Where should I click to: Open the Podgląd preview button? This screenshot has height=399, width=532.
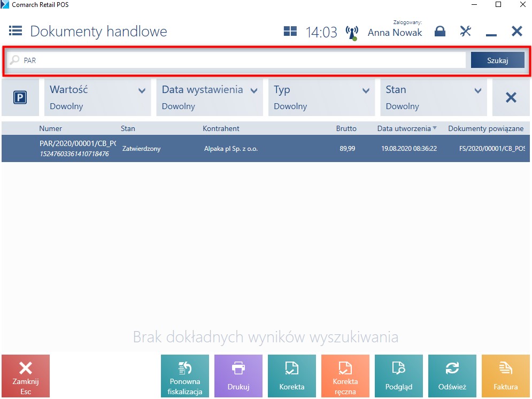pyautogui.click(x=399, y=376)
